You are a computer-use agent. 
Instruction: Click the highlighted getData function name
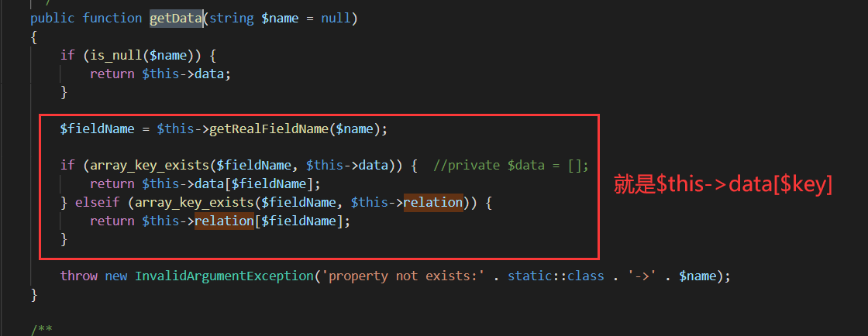[175, 19]
